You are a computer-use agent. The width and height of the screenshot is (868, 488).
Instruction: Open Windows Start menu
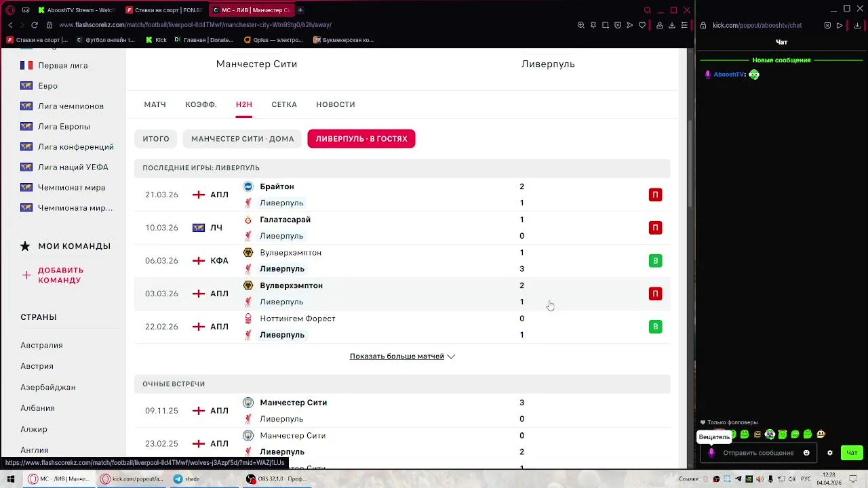11,479
